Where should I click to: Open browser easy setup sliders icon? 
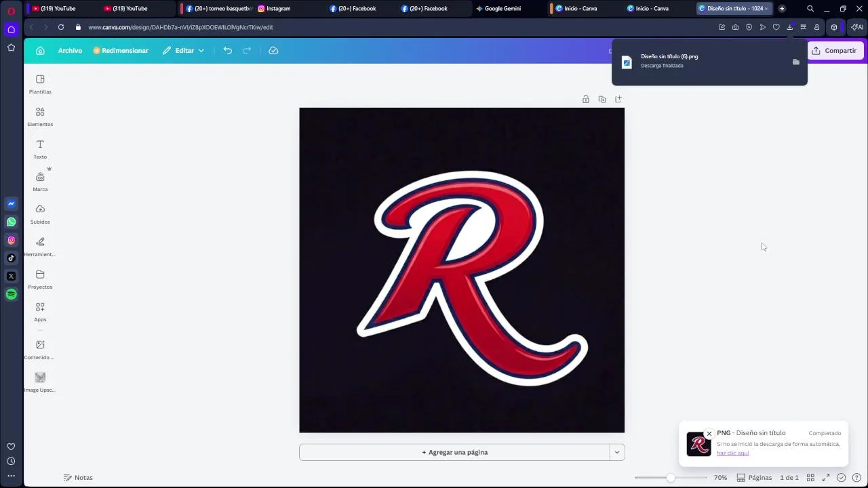804,27
